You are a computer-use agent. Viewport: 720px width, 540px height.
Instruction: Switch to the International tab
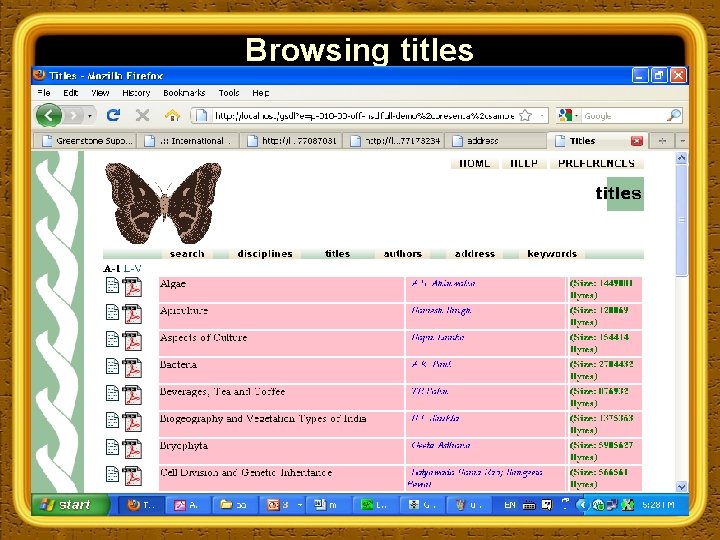point(190,141)
